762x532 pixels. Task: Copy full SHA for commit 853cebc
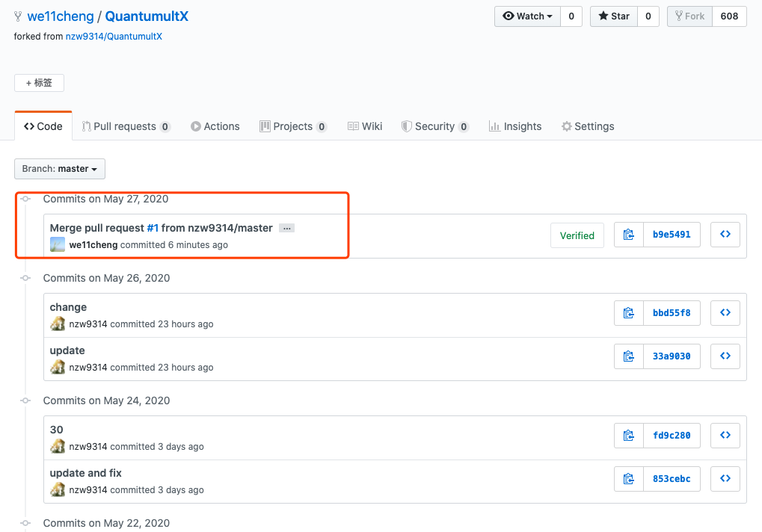coord(628,479)
